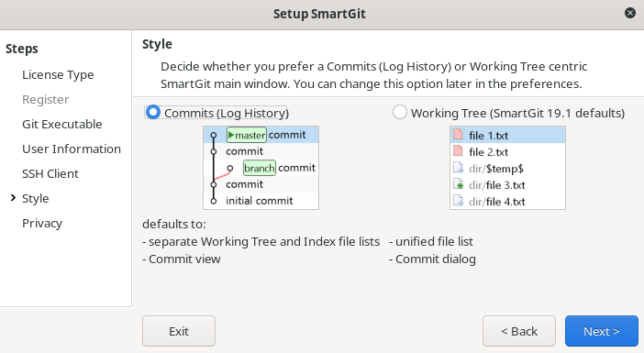
Task: Click the red file 1.txt icon
Action: pyautogui.click(x=458, y=134)
